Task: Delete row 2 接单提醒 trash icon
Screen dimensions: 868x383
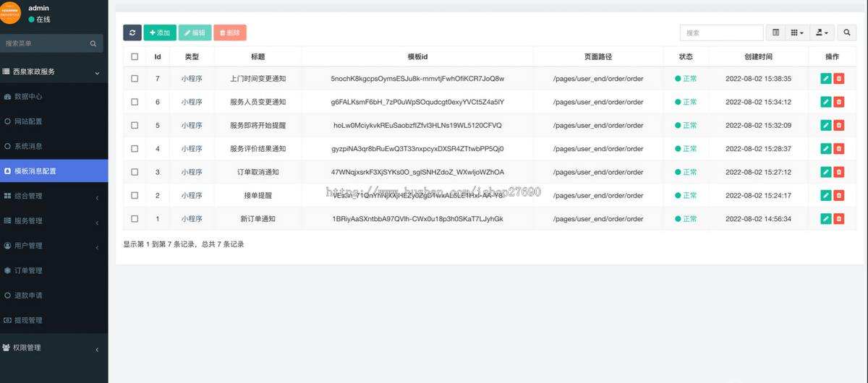Action: [x=839, y=195]
